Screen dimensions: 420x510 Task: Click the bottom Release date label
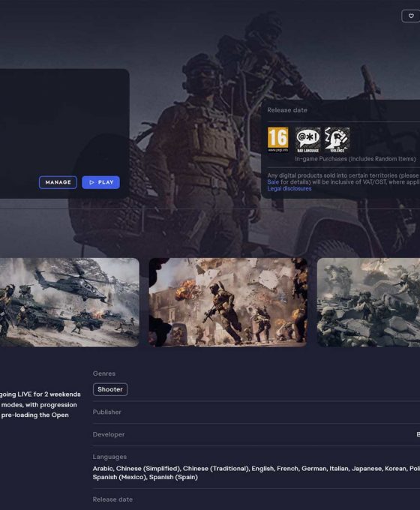coord(112,499)
